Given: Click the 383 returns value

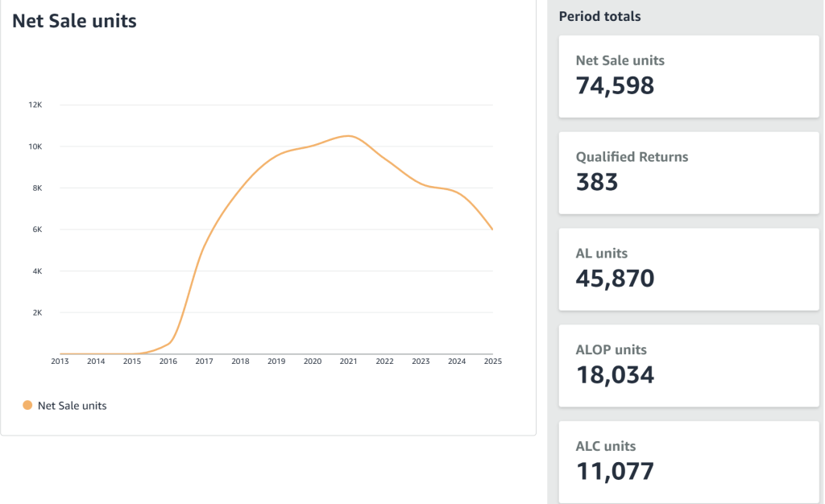Looking at the screenshot, I should pos(597,182).
